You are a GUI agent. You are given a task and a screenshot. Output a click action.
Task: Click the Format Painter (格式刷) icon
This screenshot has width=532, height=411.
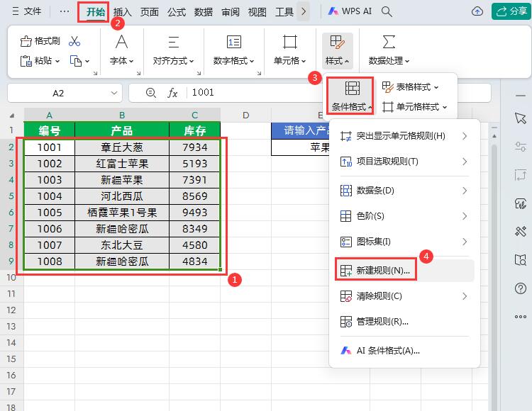[x=26, y=41]
